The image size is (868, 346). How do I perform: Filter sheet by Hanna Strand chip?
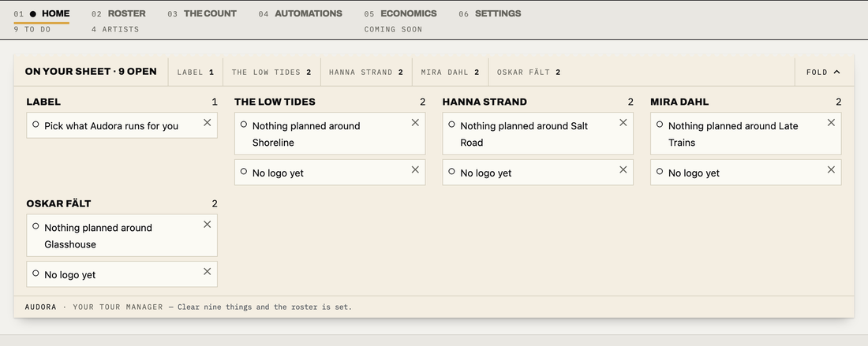tap(366, 72)
